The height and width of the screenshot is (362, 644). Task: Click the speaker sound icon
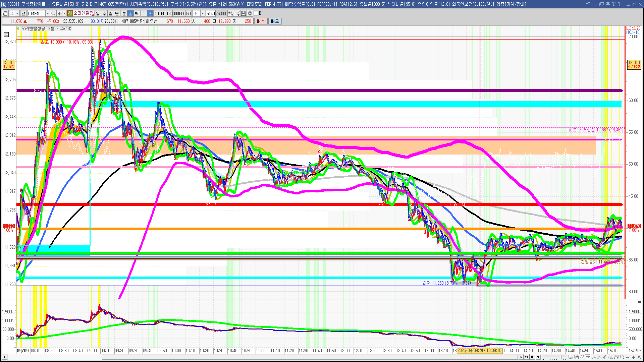point(59,13)
